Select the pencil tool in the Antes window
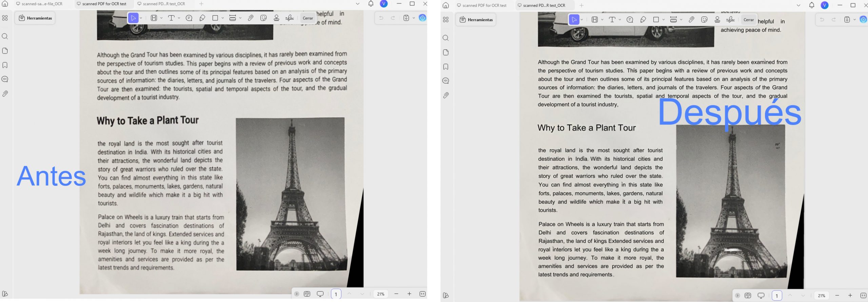This screenshot has height=302, width=868. coord(202,18)
